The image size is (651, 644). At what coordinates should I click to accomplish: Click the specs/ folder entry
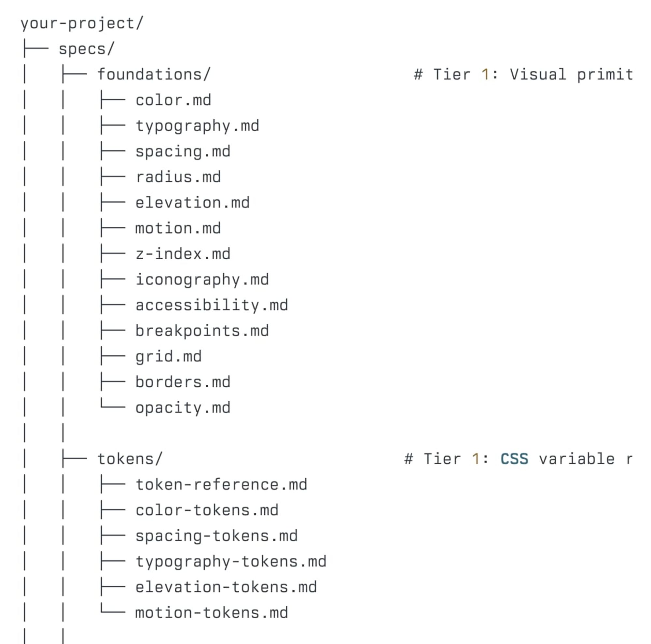tap(87, 49)
